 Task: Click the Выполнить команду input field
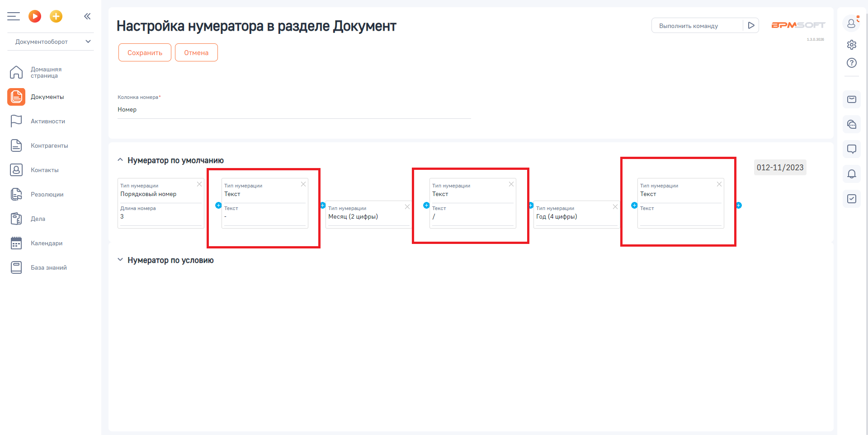tap(697, 26)
